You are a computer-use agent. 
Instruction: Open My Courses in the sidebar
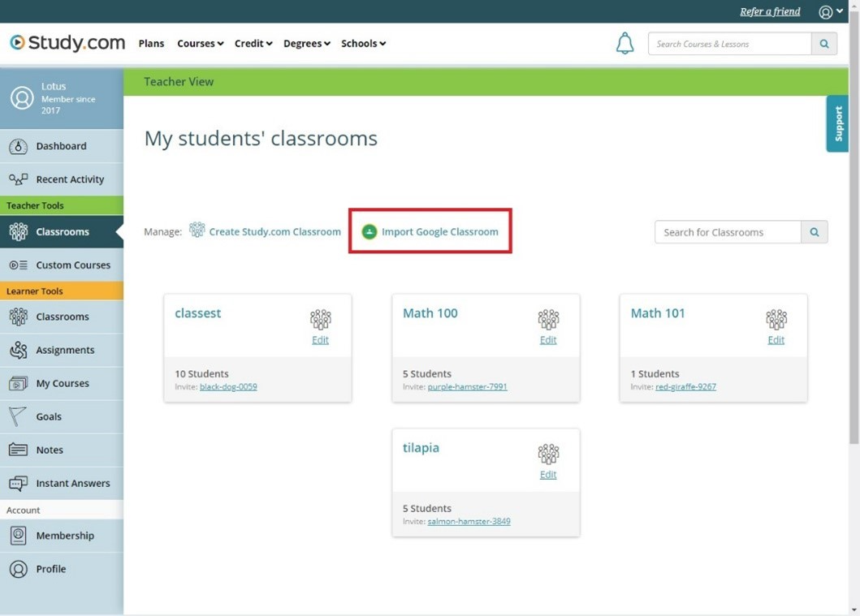pos(62,384)
